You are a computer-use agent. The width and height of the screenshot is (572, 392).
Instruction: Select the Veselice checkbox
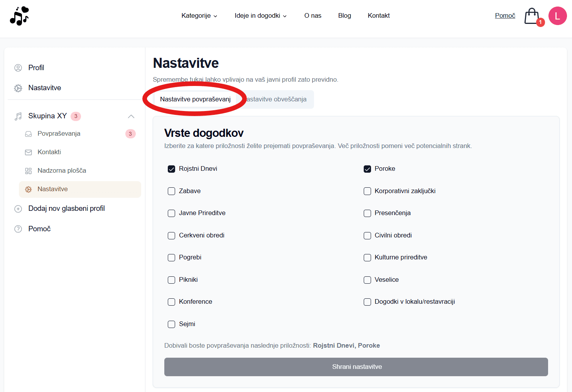pyautogui.click(x=367, y=280)
